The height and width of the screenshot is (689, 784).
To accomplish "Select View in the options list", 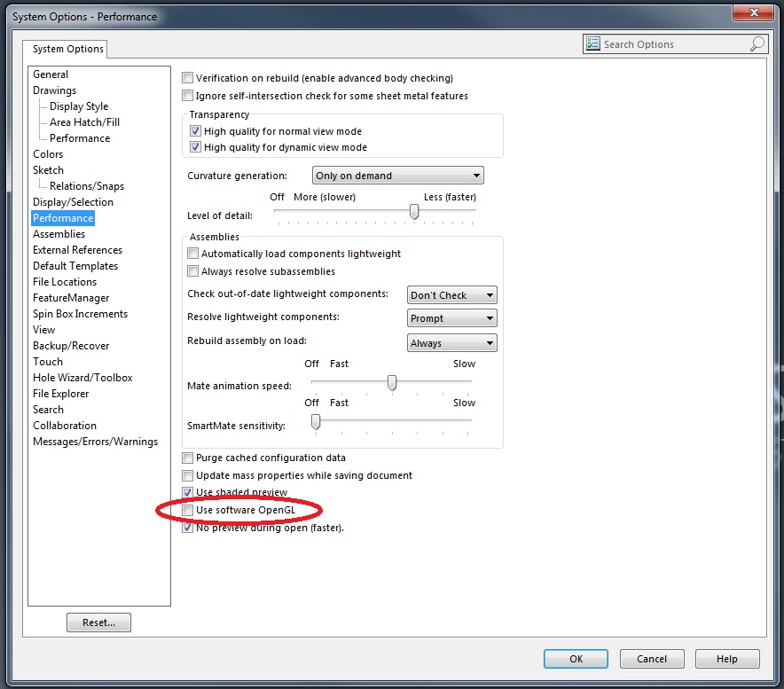I will 44,330.
